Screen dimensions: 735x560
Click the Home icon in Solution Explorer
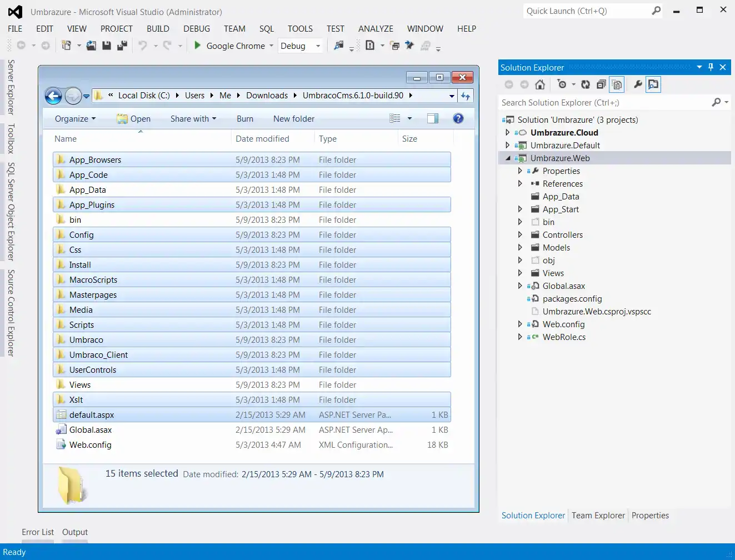[539, 84]
